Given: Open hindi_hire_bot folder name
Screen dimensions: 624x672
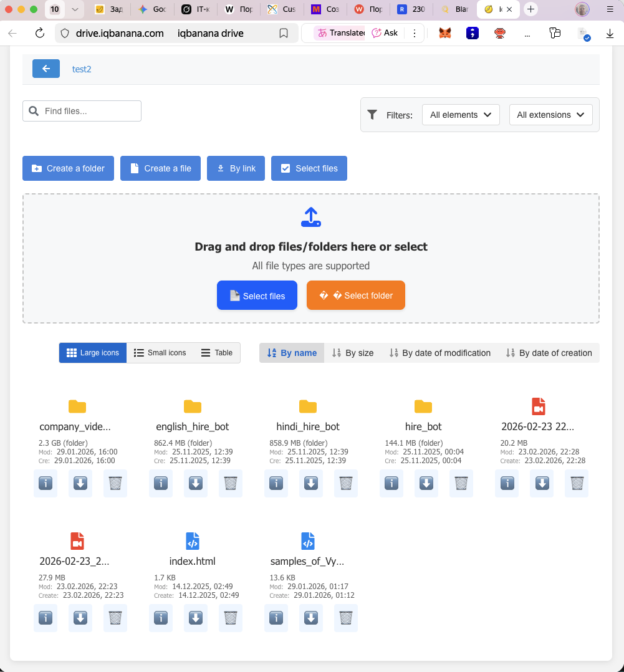Looking at the screenshot, I should (x=308, y=427).
